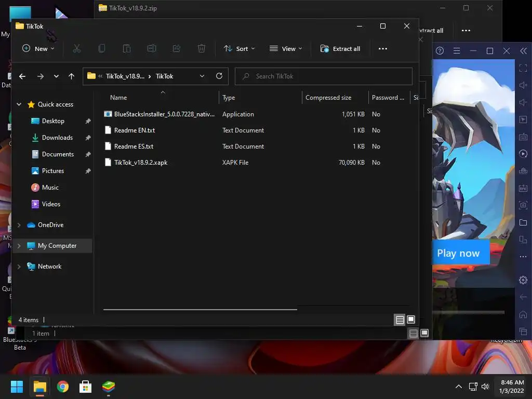Viewport: 532px width, 399px height.
Task: Open the New dropdown button
Action: coord(38,48)
